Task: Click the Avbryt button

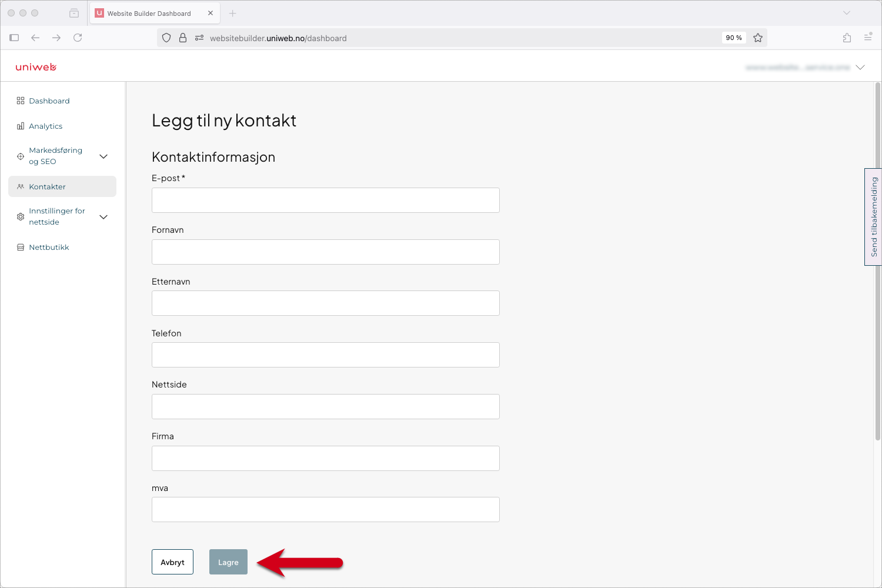Action: 172,562
